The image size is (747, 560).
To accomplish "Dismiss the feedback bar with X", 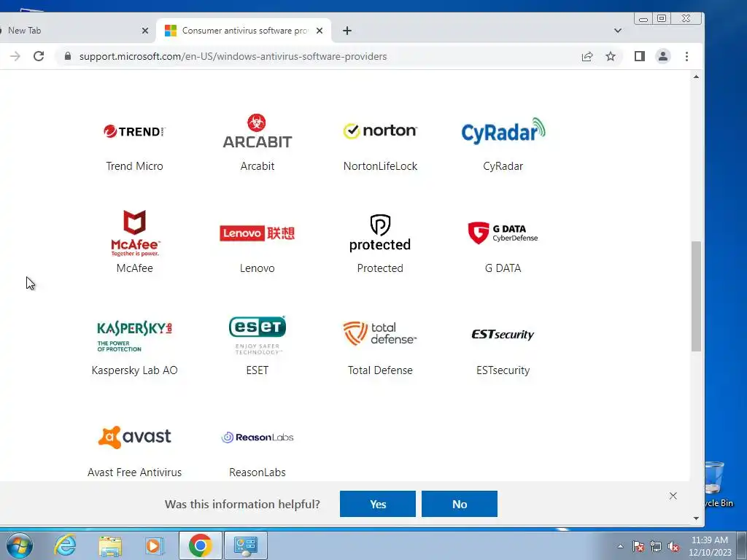I will coord(673,496).
